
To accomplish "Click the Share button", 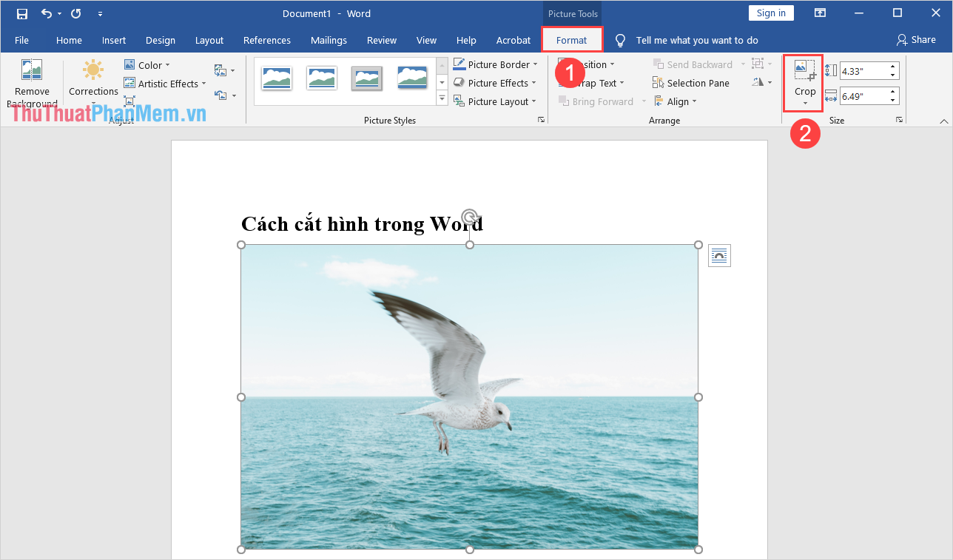I will point(916,40).
